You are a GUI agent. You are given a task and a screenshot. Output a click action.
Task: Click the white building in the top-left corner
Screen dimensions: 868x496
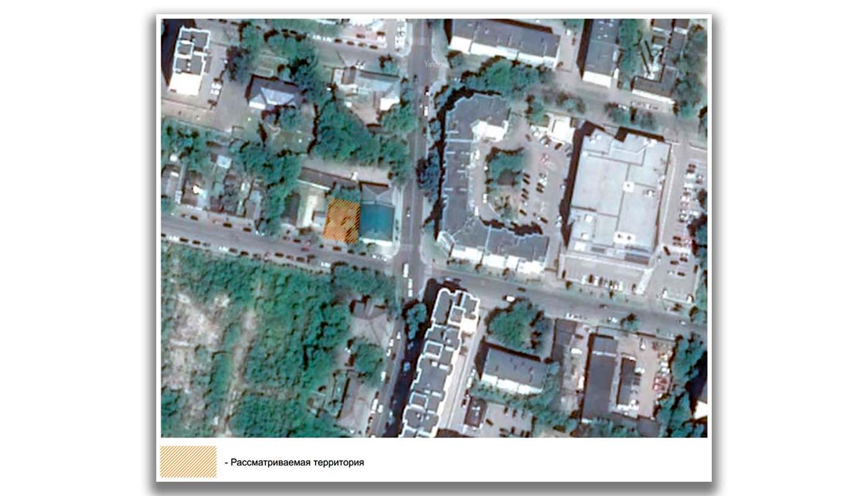click(189, 60)
